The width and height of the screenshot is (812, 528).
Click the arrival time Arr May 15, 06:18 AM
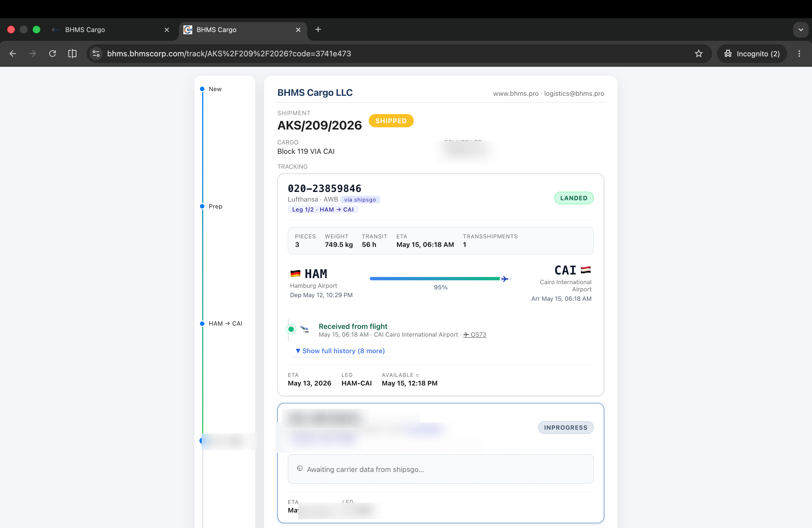[x=561, y=299]
